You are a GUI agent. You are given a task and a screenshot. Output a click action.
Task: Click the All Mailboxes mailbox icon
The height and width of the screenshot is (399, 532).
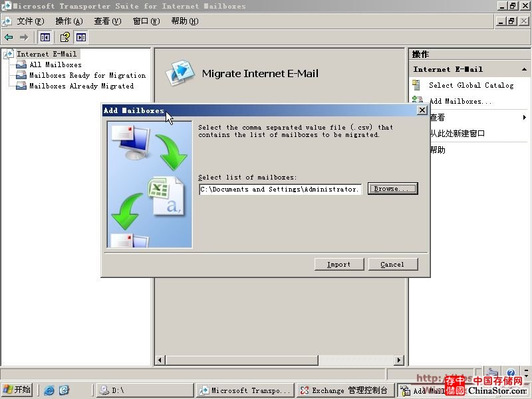[21, 65]
